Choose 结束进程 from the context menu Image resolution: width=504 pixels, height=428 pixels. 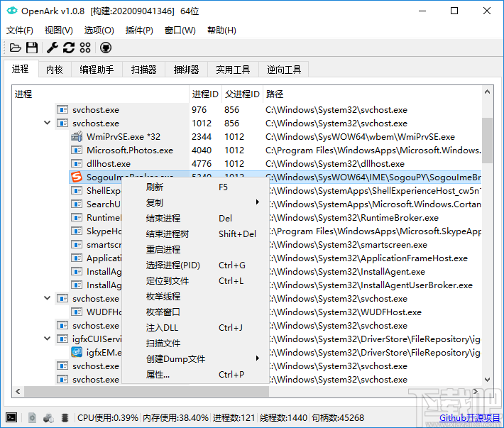tap(195, 218)
